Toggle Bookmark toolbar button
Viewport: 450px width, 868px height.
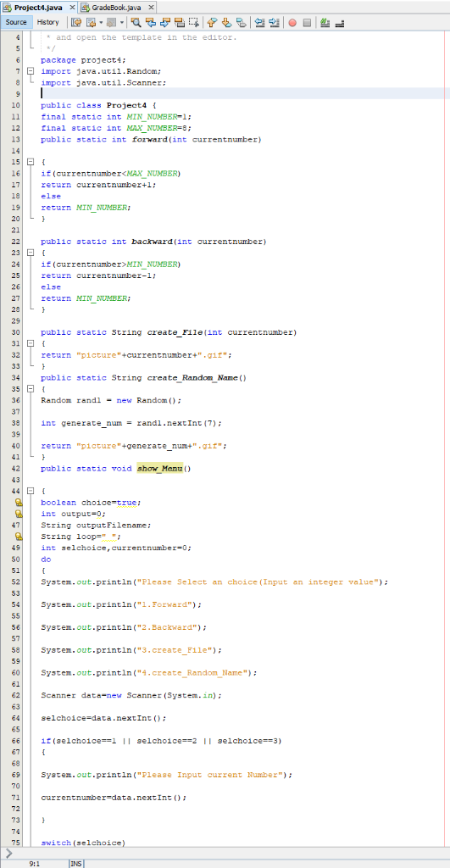tap(240, 22)
